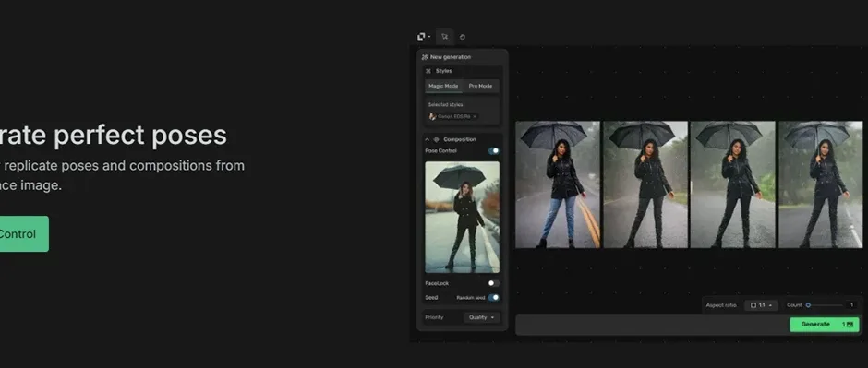Click the 'Priority' label

click(x=434, y=317)
